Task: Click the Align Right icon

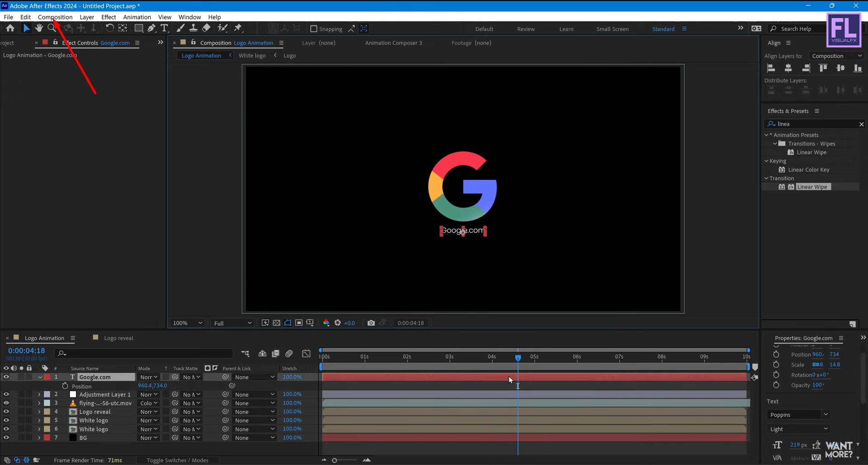Action: 806,68
